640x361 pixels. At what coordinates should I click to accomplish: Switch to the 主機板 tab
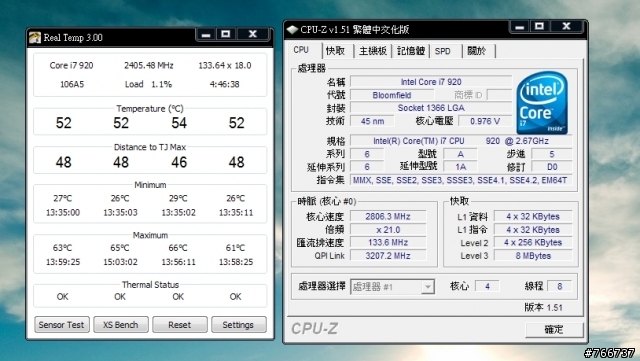coord(373,51)
